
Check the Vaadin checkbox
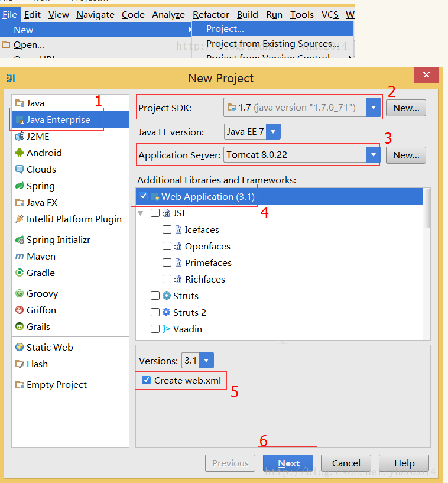[155, 329]
